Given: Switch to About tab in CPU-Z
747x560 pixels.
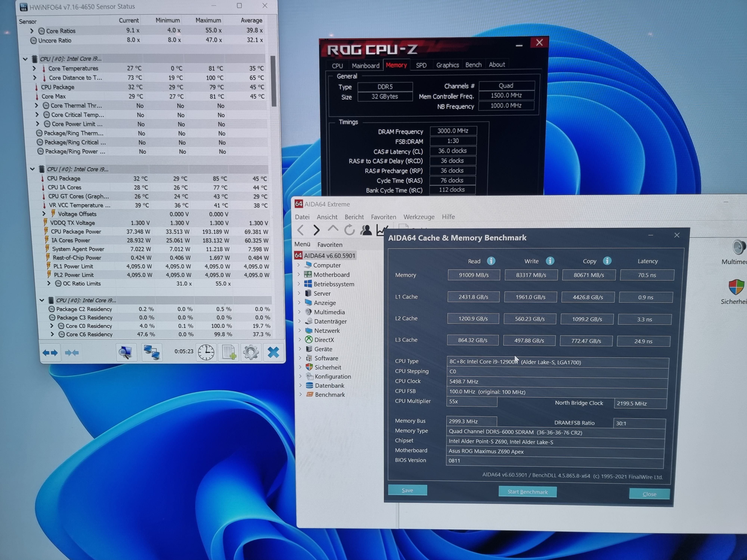Looking at the screenshot, I should coord(497,64).
